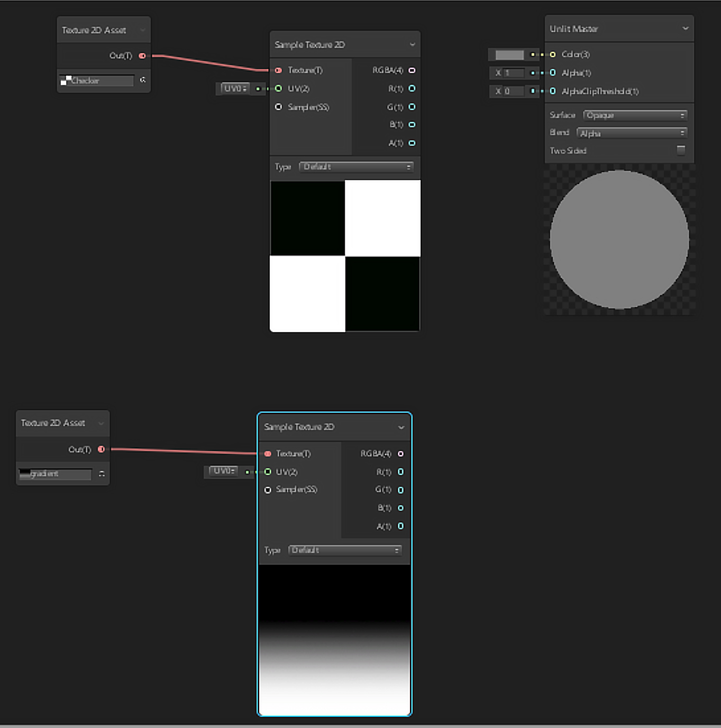Click the 'Two Sided' label text
Image resolution: width=721 pixels, height=728 pixels.
click(x=568, y=151)
